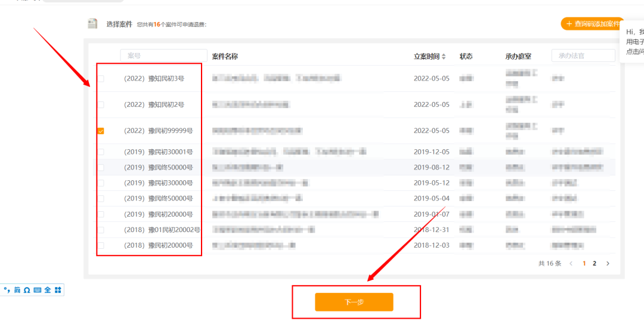This screenshot has height=330, width=644.
Task: Tick the (2018) 豫01民初20002号 checkbox
Action: click(x=101, y=230)
